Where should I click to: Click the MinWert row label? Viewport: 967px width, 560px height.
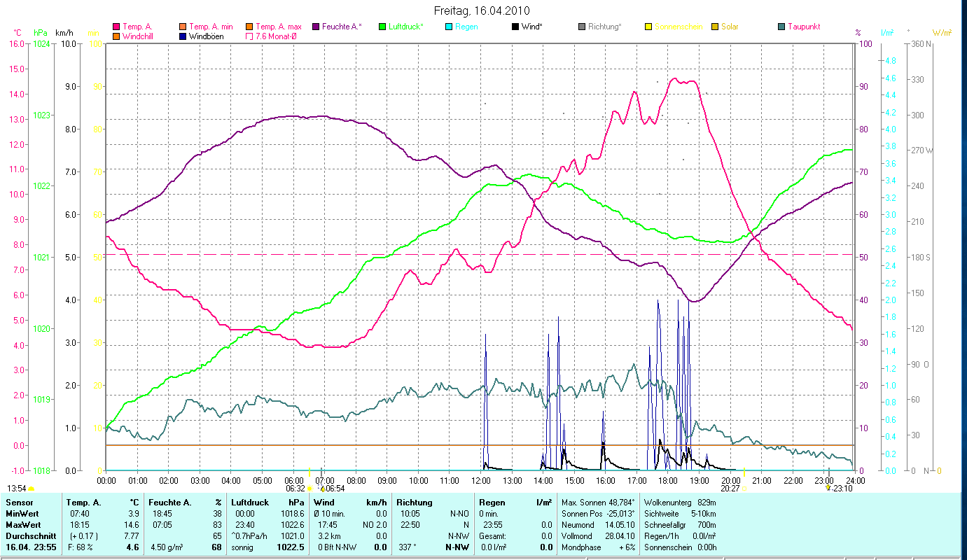(x=23, y=514)
